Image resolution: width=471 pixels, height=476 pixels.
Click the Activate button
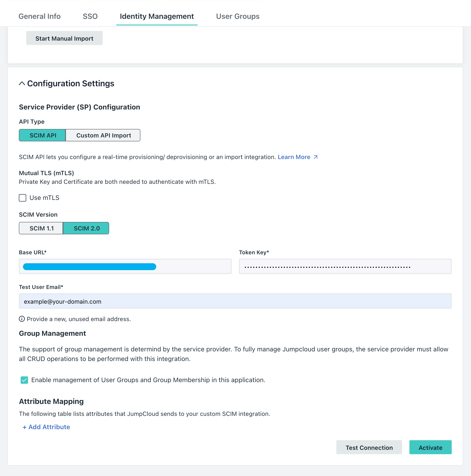point(430,447)
